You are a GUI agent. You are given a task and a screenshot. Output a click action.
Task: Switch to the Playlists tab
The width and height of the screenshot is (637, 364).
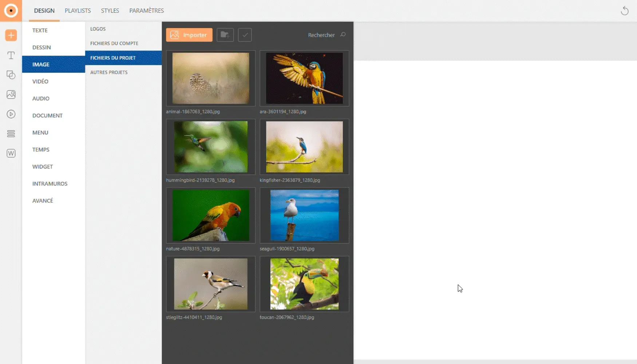pos(78,11)
